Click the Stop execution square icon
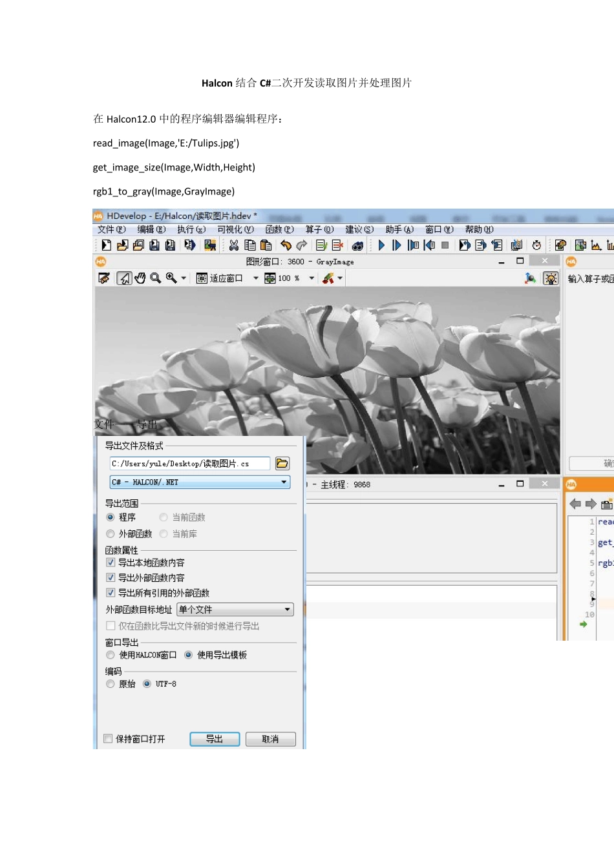The width and height of the screenshot is (614, 868). click(445, 245)
